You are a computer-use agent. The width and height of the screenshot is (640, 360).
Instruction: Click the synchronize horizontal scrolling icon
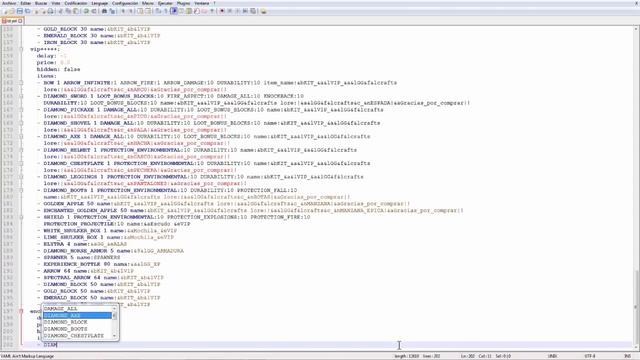tap(148, 11)
